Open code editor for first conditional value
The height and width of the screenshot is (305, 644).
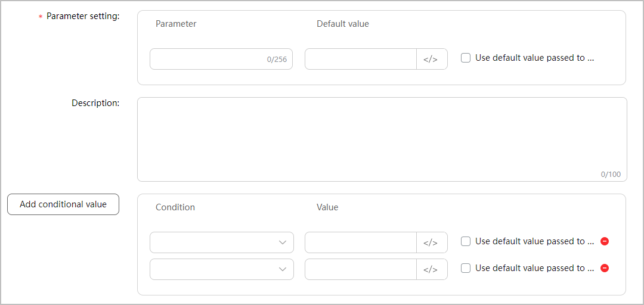[x=432, y=242]
